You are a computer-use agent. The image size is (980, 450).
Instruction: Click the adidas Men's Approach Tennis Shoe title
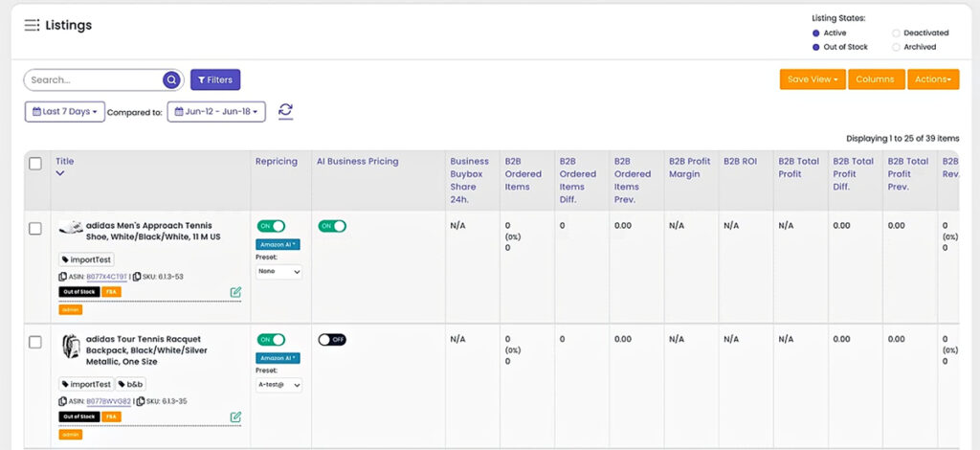click(153, 232)
